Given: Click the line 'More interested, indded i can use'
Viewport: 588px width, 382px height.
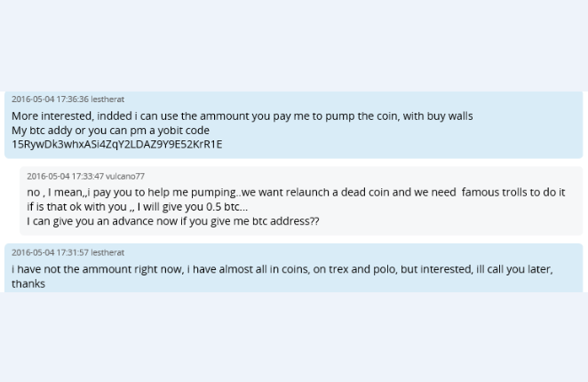Looking at the screenshot, I should (242, 116).
